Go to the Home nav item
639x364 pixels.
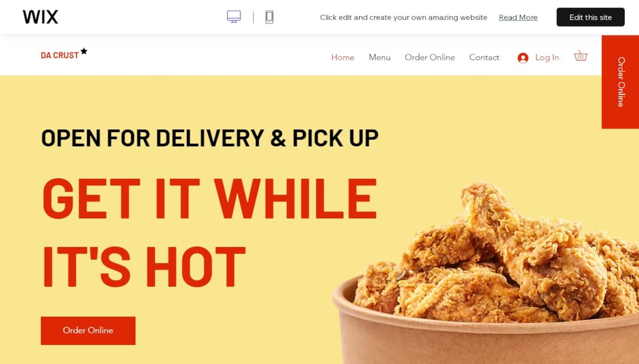[343, 57]
